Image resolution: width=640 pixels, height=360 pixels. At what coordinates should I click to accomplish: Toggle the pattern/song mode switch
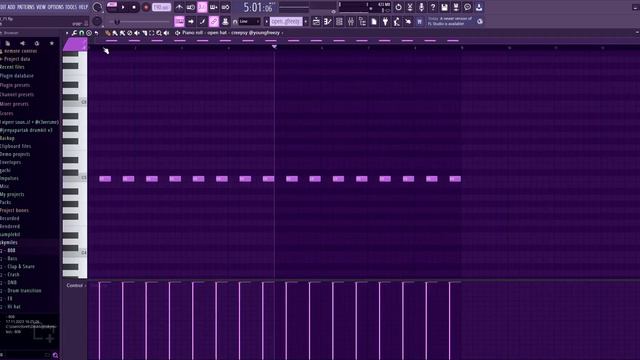coord(112,6)
